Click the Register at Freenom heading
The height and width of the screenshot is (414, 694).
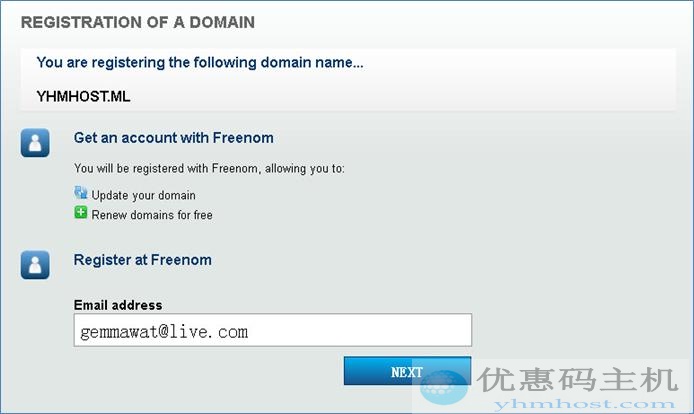pos(143,260)
